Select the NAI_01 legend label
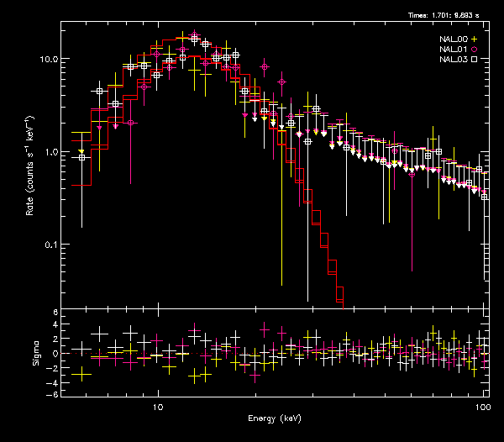 [x=452, y=49]
